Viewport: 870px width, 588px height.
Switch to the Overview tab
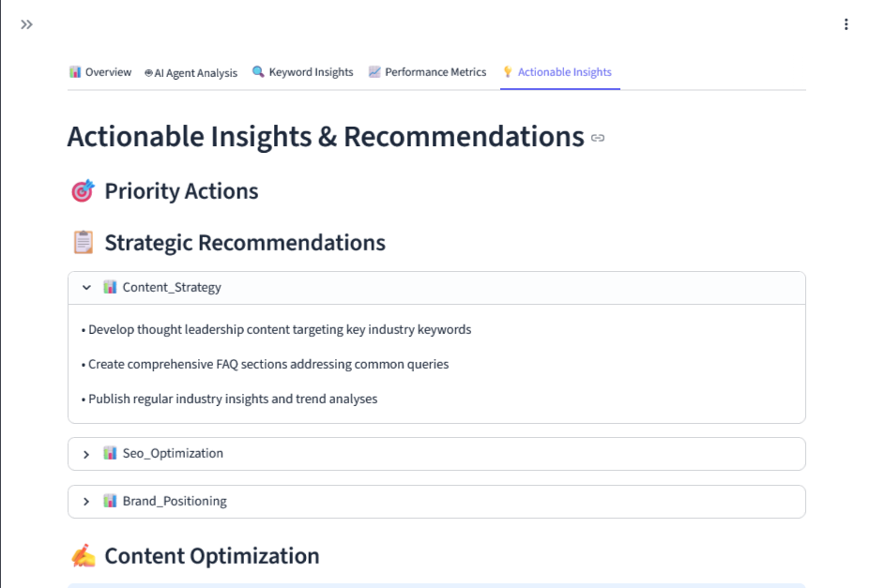tap(100, 72)
